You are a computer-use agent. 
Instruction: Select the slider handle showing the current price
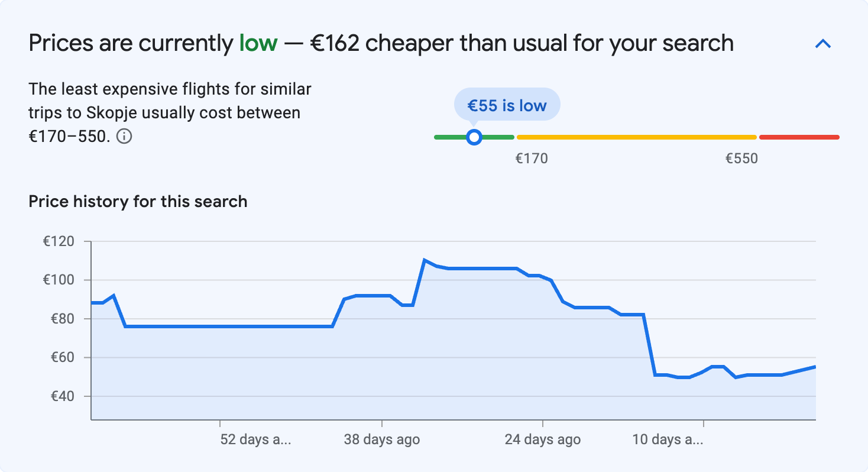[474, 137]
